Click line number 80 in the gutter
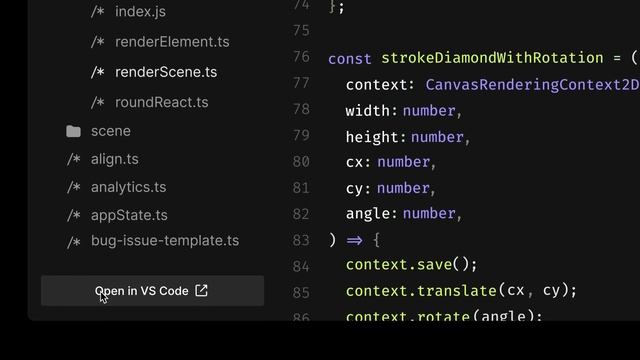Screen dimensions: 640x360 (x=301, y=162)
